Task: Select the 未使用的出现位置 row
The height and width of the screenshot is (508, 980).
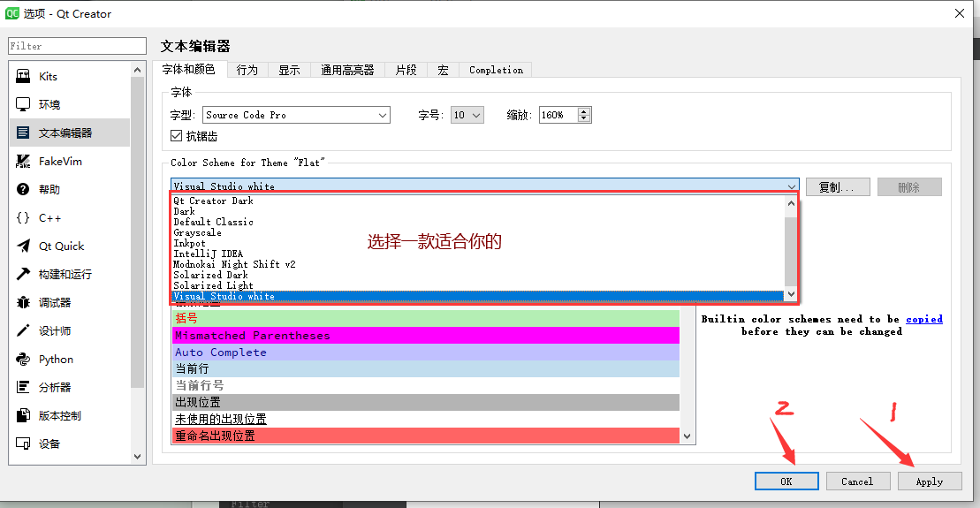Action: point(426,419)
